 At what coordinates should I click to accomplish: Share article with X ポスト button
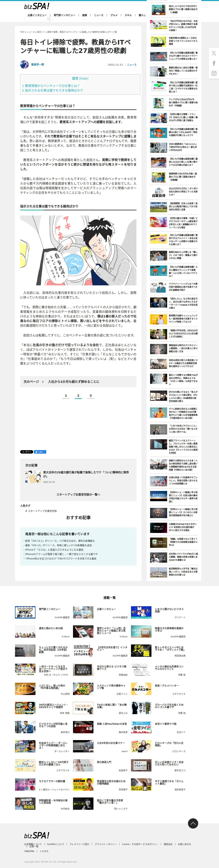pos(27,452)
